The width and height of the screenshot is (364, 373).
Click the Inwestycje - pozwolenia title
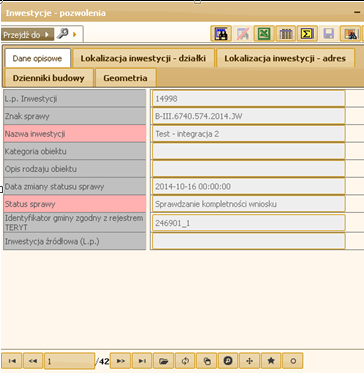[56, 13]
